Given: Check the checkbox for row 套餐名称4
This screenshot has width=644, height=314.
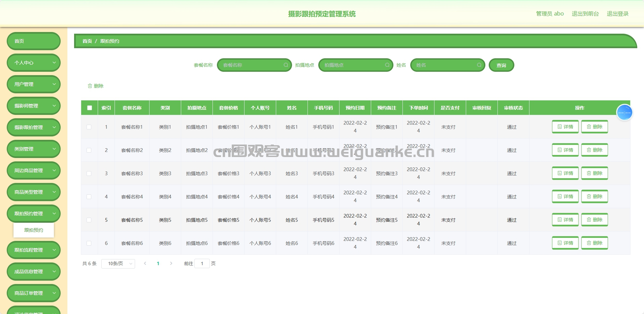Looking at the screenshot, I should tap(89, 197).
